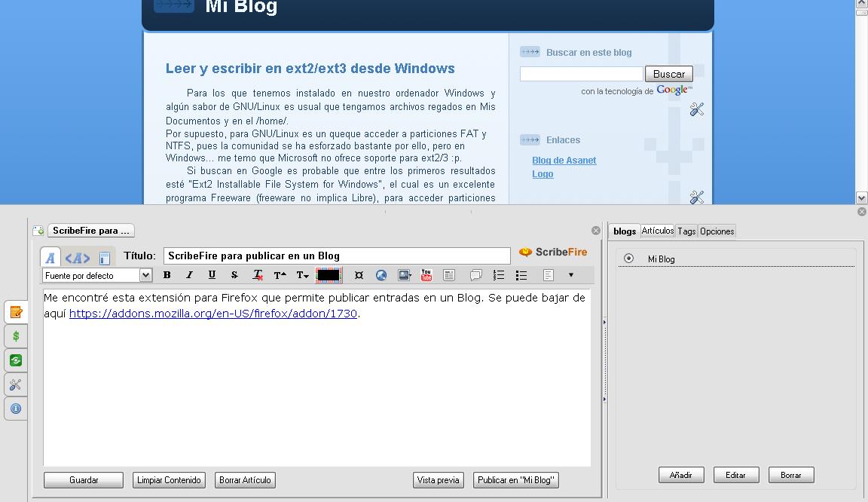Apply strikethrough formatting
The image size is (868, 502).
[235, 275]
